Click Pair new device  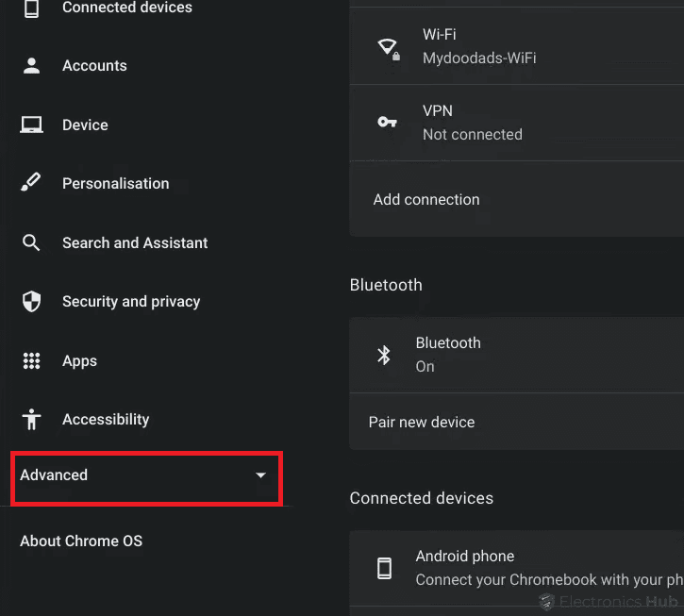click(x=422, y=422)
